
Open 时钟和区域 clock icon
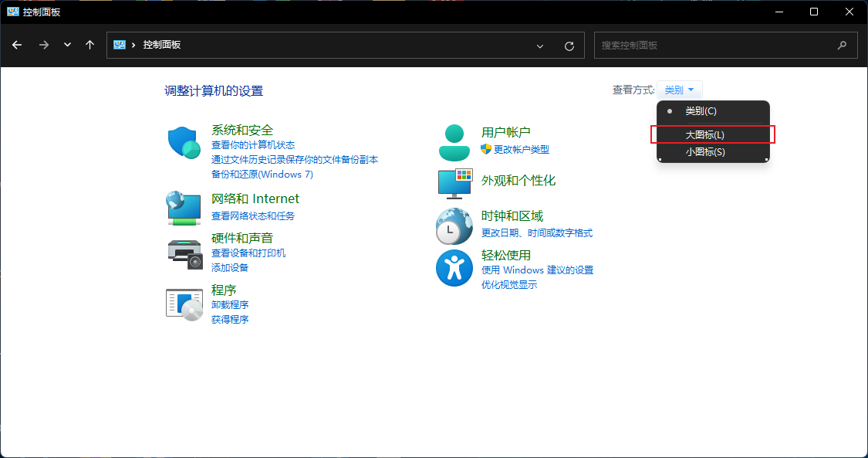454,226
